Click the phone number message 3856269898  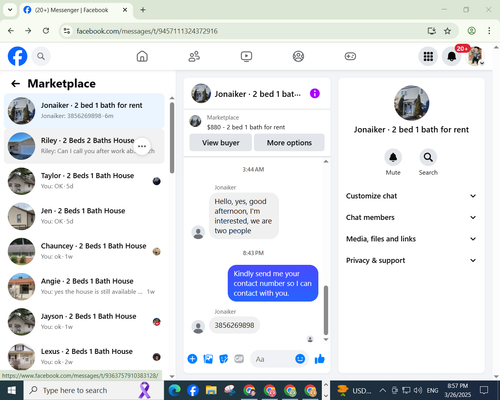click(234, 325)
